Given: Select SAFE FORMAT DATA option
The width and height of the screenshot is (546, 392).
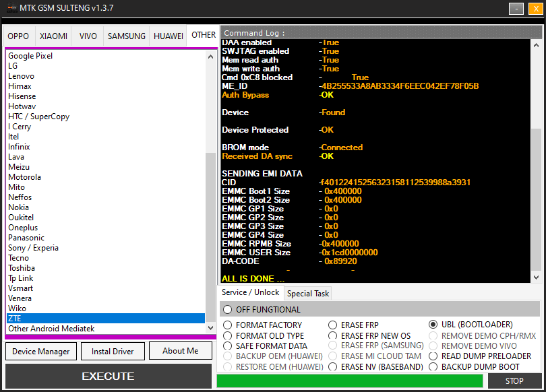Looking at the screenshot, I should [227, 346].
